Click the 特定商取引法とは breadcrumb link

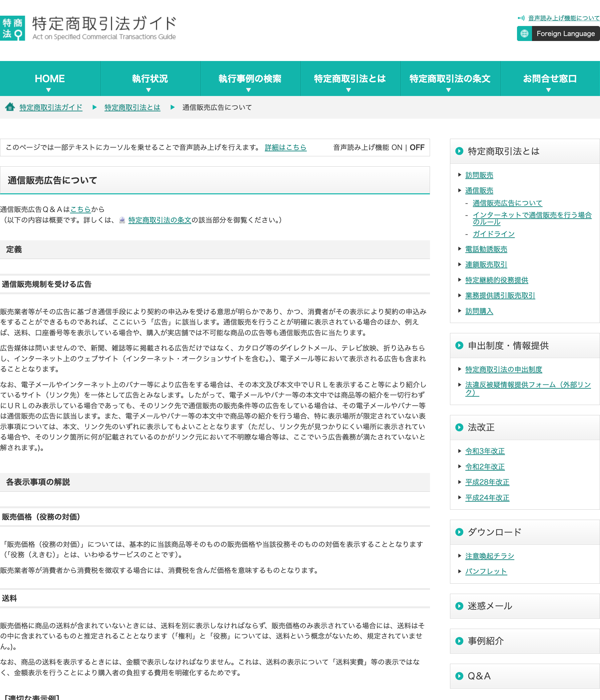[x=132, y=107]
